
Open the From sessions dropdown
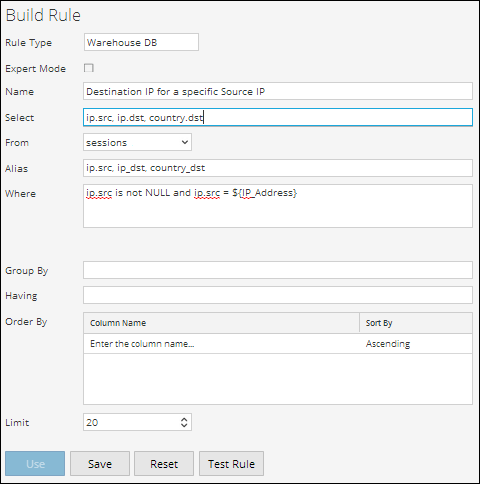pos(137,142)
